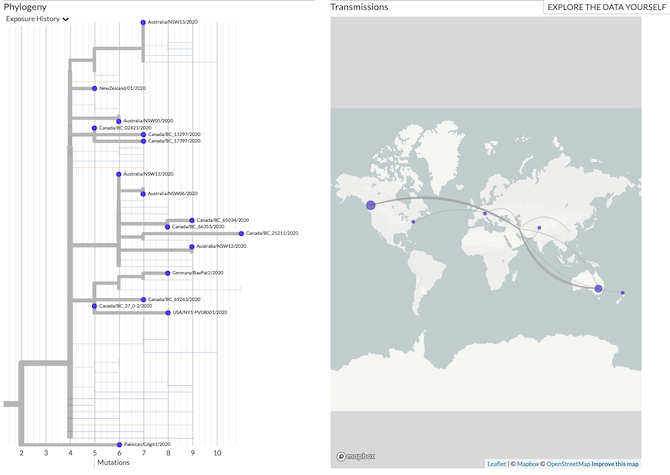
Task: Select the Australia/NSW13/2020 tip node
Action: (x=143, y=22)
